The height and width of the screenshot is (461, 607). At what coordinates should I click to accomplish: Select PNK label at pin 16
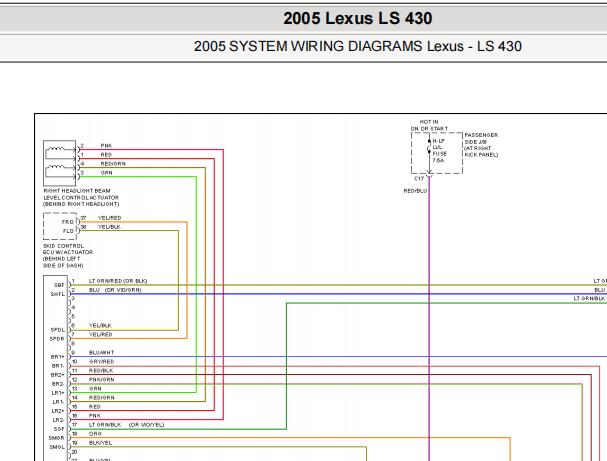(94, 416)
